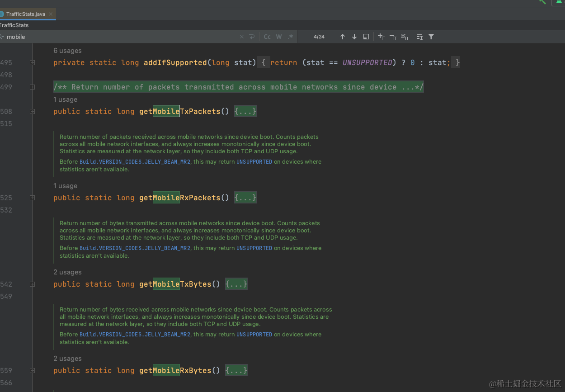
Task: Open search results in Find window
Action: click(366, 37)
